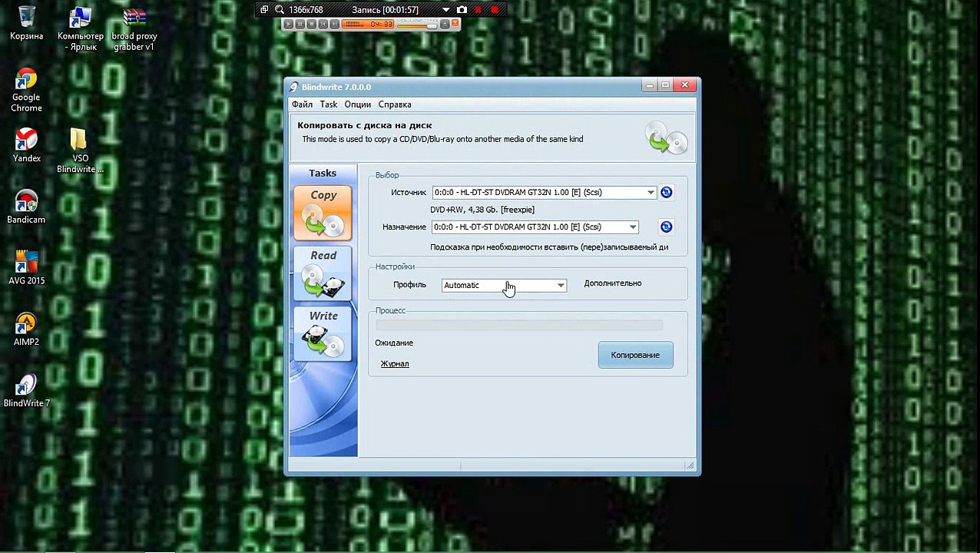Click the hint text starting with Подсказка
This screenshot has height=553, width=980.
pos(549,247)
